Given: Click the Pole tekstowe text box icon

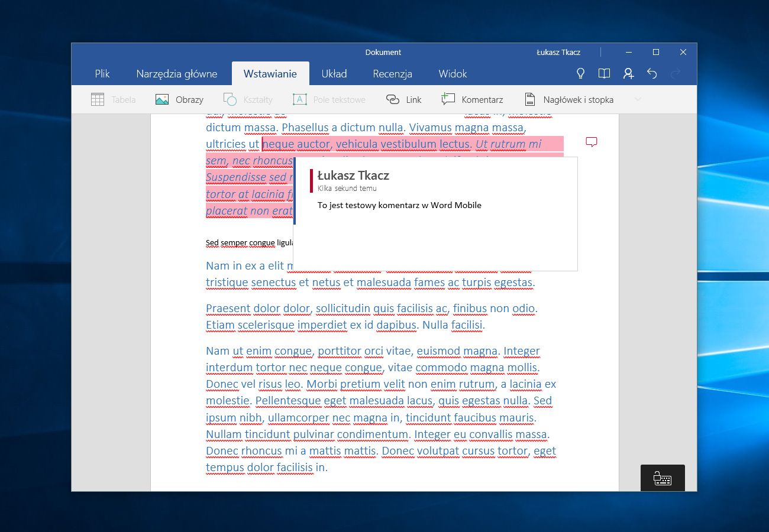Looking at the screenshot, I should coord(300,100).
